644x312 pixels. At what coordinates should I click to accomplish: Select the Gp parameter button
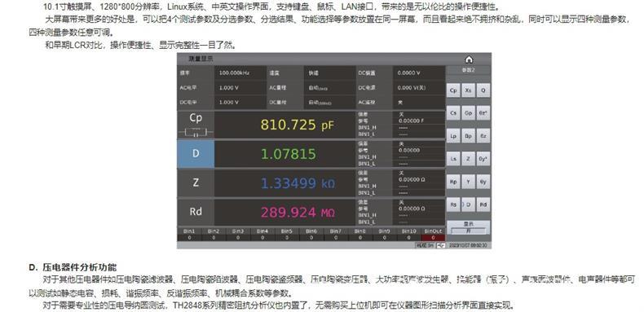468,113
